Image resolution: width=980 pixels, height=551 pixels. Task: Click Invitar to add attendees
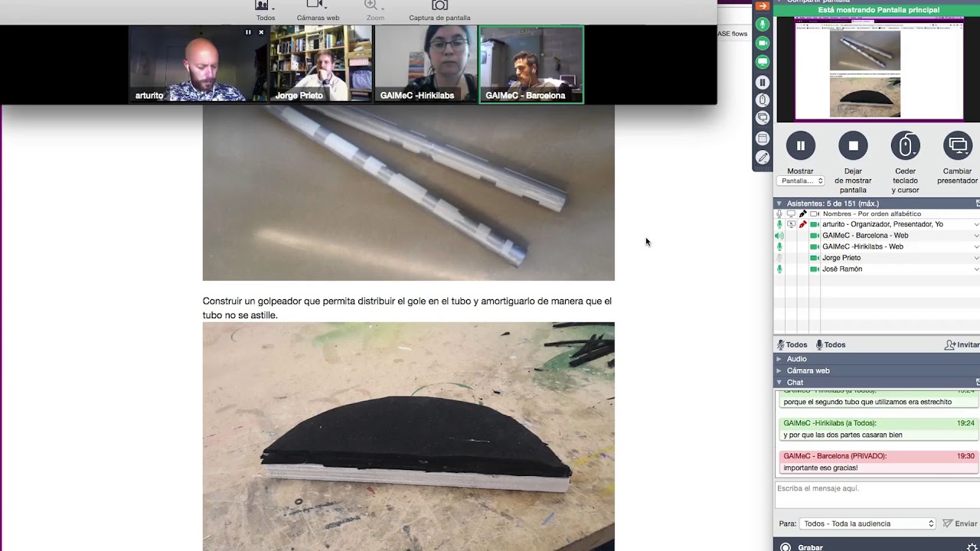(962, 345)
